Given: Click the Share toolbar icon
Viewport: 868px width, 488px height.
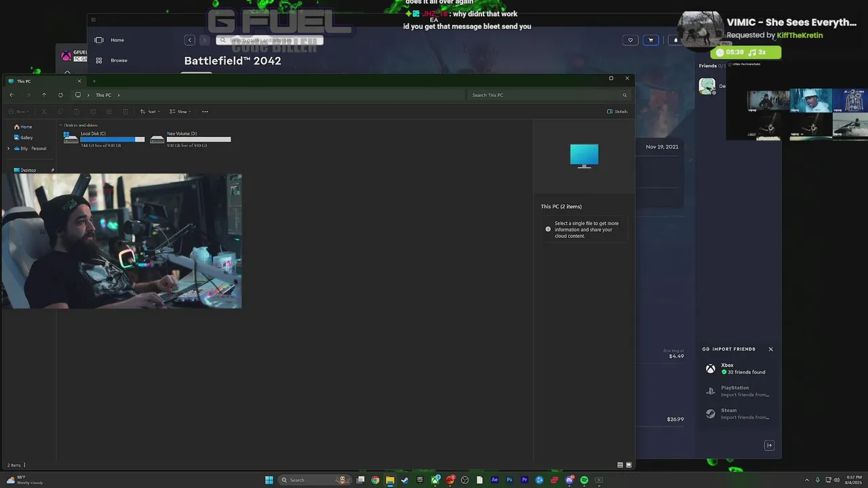Looking at the screenshot, I should 108,112.
